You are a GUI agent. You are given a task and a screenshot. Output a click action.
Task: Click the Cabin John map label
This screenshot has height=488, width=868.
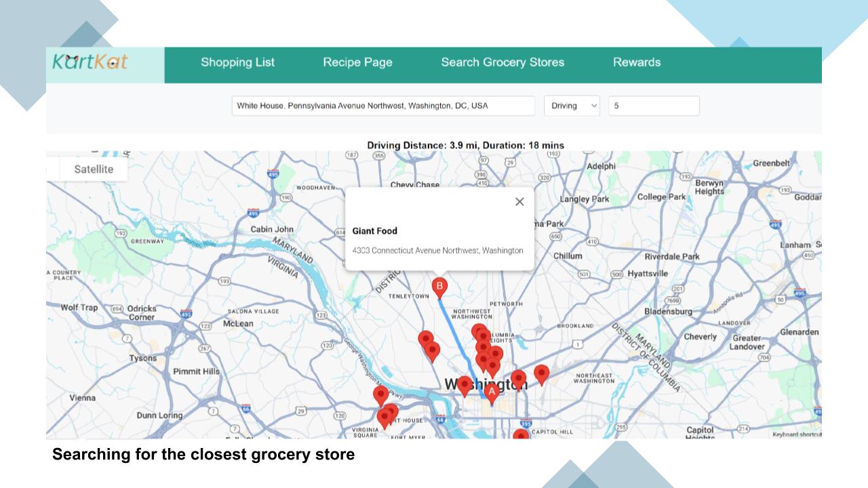[x=272, y=229]
